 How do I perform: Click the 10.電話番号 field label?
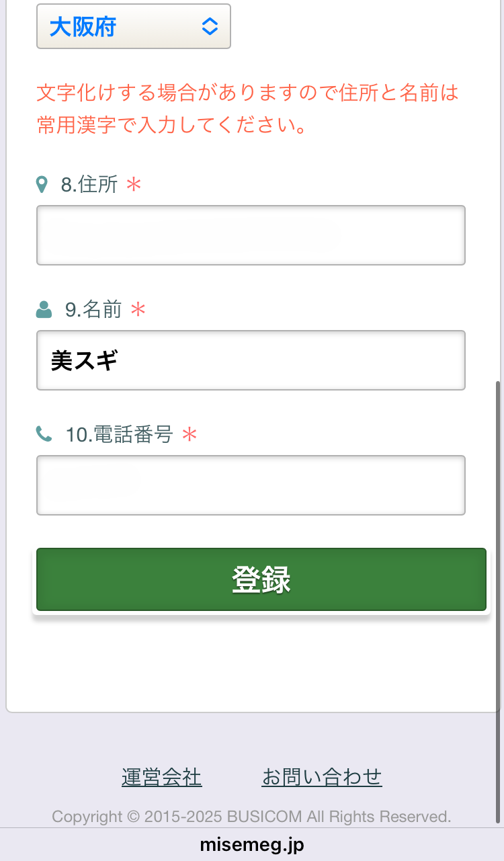pyautogui.click(x=119, y=435)
